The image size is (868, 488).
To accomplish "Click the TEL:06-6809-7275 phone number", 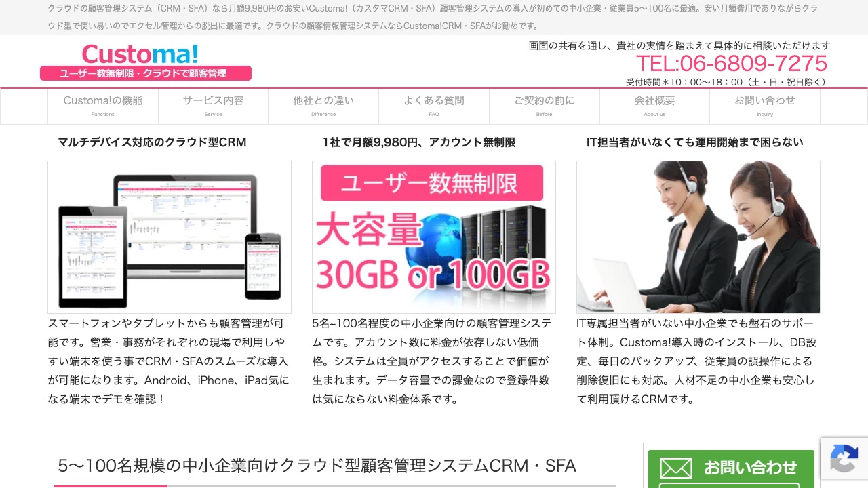I will click(x=732, y=64).
